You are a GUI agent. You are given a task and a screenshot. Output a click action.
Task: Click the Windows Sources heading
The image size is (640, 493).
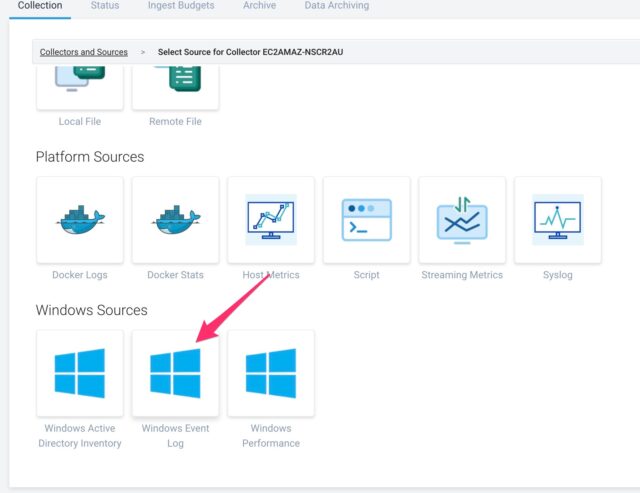[91, 310]
